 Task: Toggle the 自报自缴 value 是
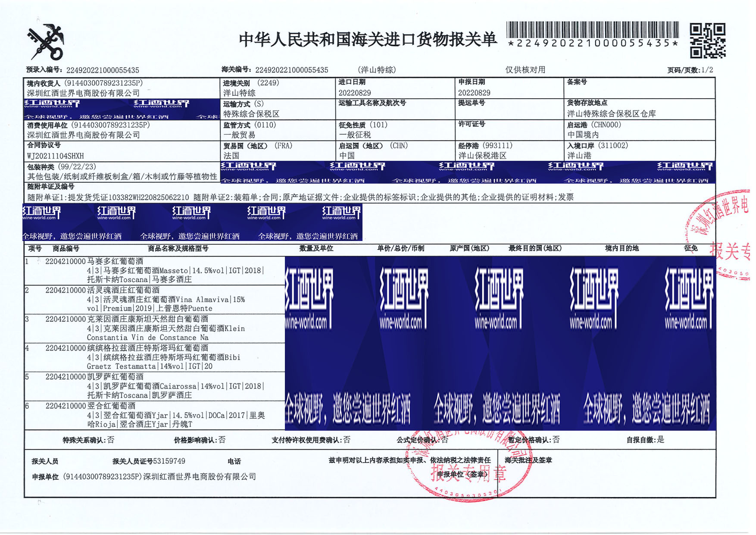tap(660, 440)
